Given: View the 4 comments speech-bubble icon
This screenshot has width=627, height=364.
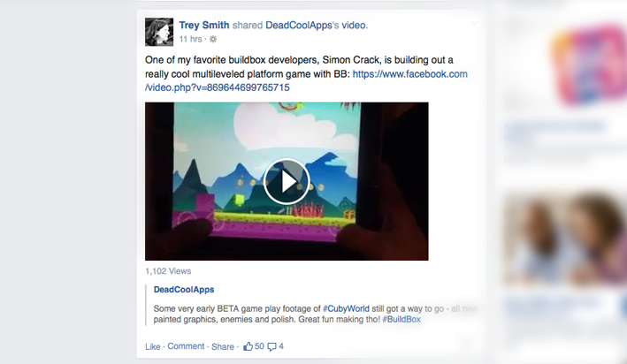Looking at the screenshot, I should (271, 347).
